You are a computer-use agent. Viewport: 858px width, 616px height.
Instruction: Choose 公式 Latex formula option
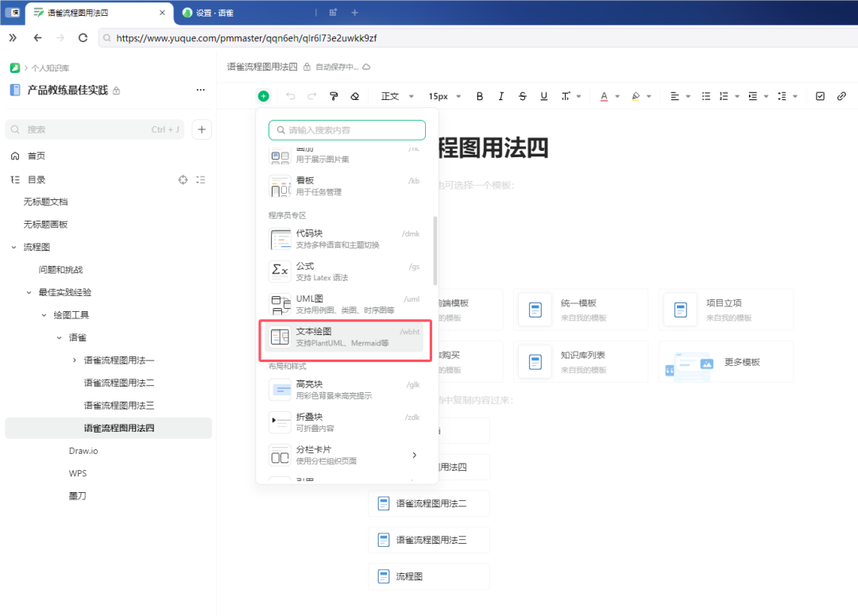point(344,271)
